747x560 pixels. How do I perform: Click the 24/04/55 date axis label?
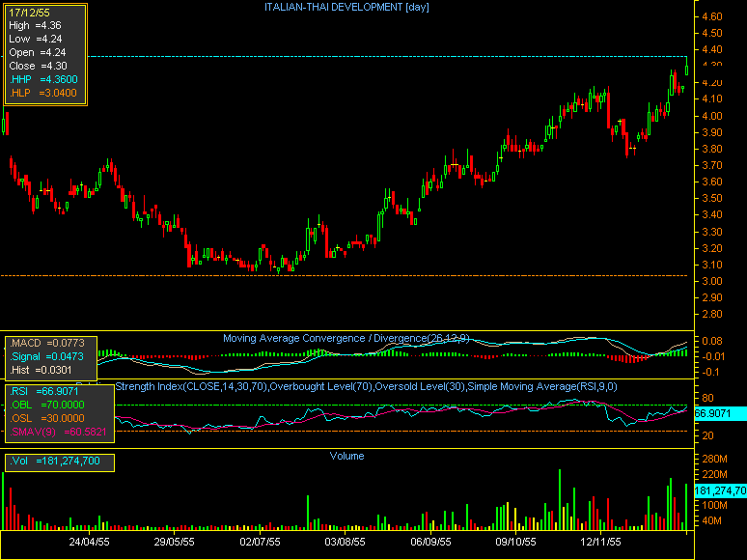[89, 542]
